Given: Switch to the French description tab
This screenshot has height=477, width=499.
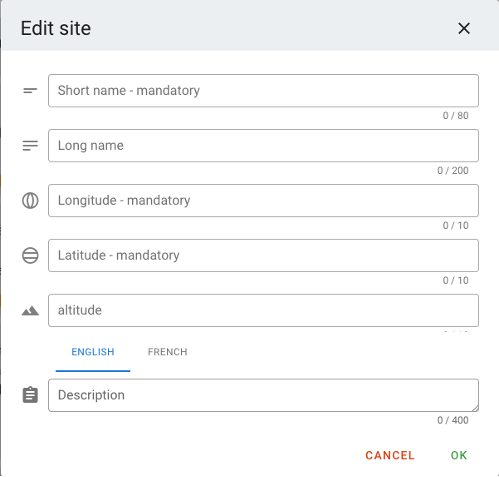Looking at the screenshot, I should [x=168, y=352].
